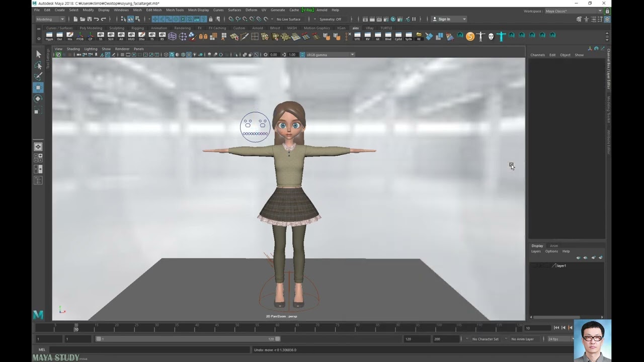Image resolution: width=644 pixels, height=362 pixels.
Task: Toggle the selection highlight lock icon
Action: [x=211, y=19]
